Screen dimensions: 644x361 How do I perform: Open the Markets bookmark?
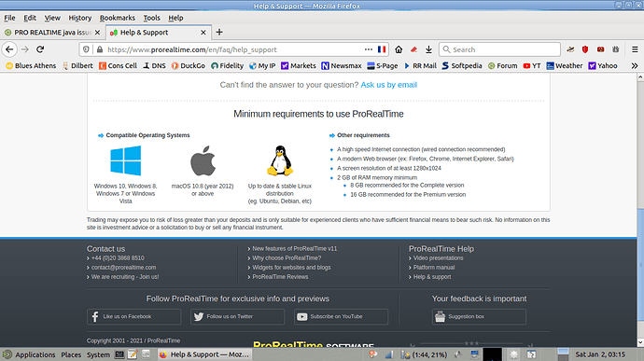[x=298, y=65]
